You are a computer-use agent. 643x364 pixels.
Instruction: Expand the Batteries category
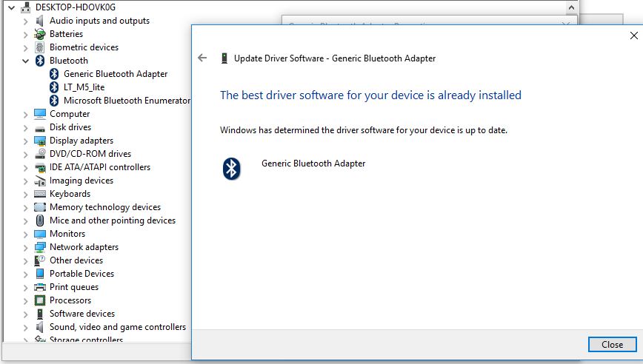[25, 34]
